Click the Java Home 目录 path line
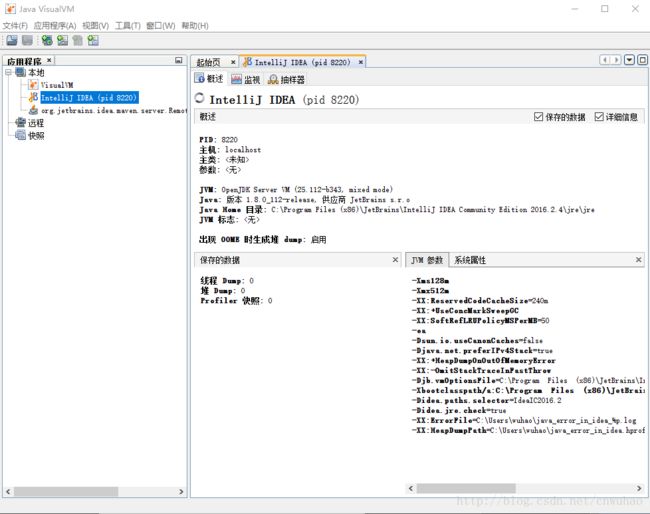This screenshot has width=650, height=514. coord(397,210)
